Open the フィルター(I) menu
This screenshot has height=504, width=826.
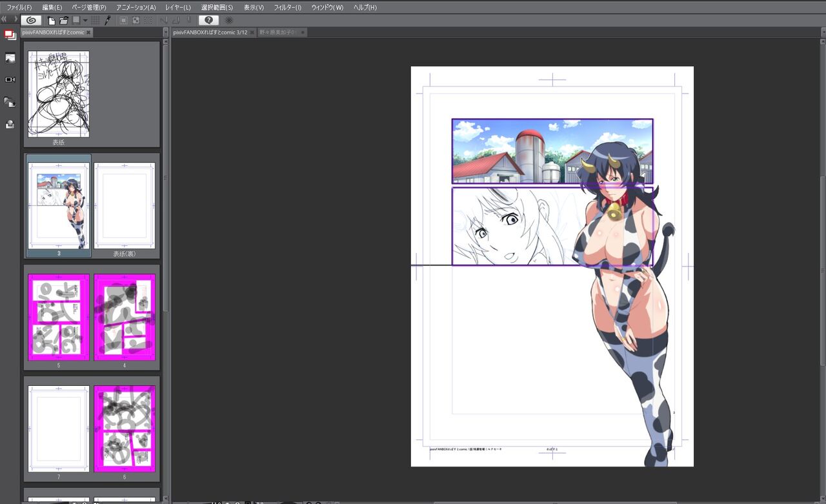(x=288, y=7)
